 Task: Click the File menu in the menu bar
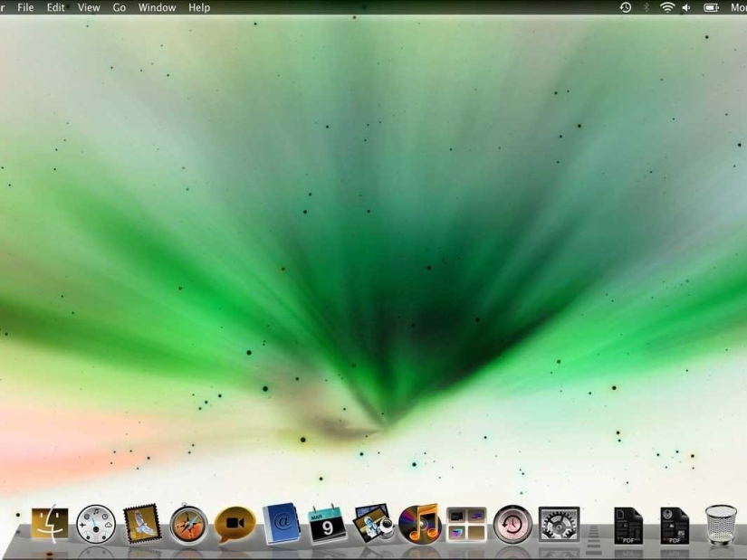(x=25, y=7)
